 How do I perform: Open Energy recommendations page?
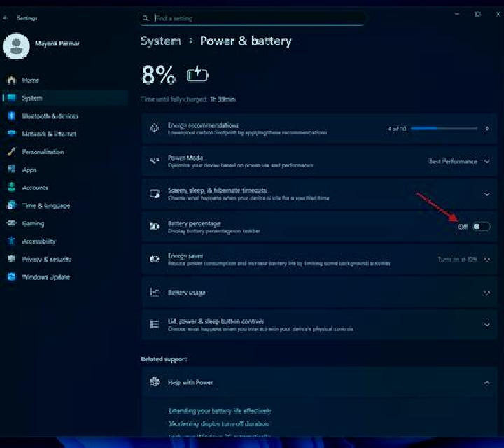319,129
